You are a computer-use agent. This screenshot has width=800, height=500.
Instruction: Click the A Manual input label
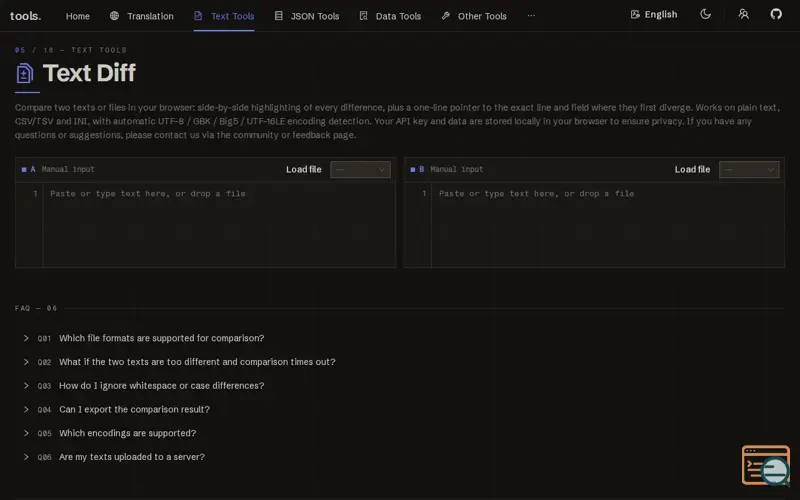pyautogui.click(x=58, y=169)
